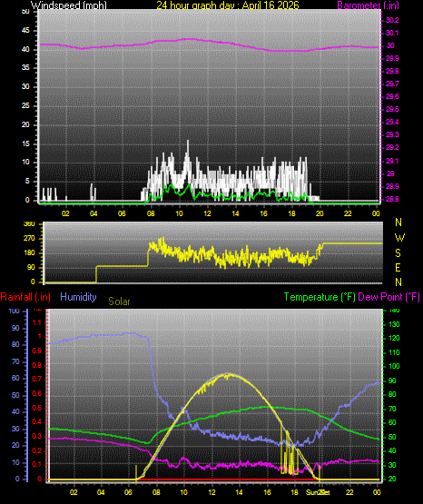This screenshot has height=504, width=423.
Task: Click the 06 hour mark on bottom graph
Action: tap(128, 492)
